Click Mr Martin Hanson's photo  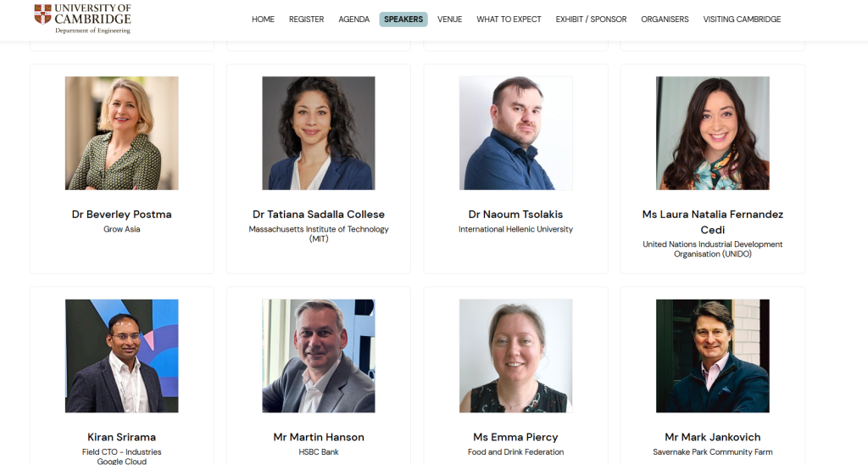(319, 356)
